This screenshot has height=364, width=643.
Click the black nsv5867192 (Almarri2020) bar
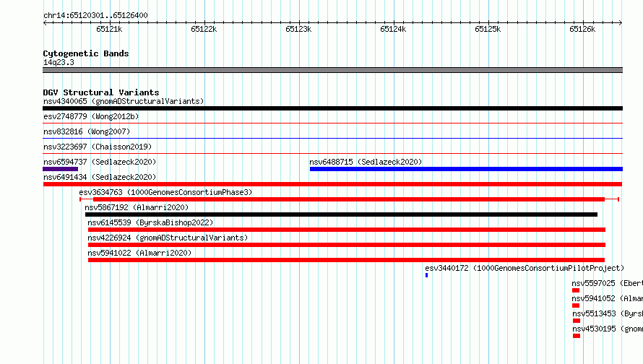[341, 214]
